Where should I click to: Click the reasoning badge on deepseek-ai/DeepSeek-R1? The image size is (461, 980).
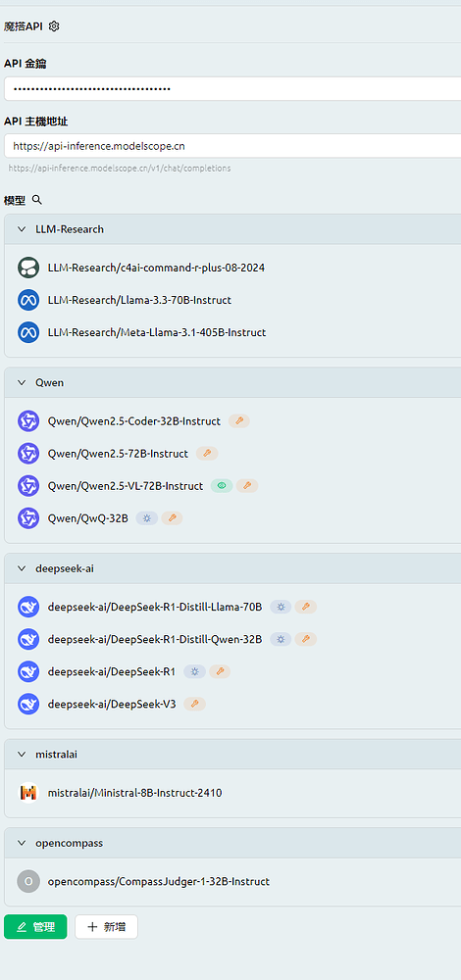pos(194,671)
